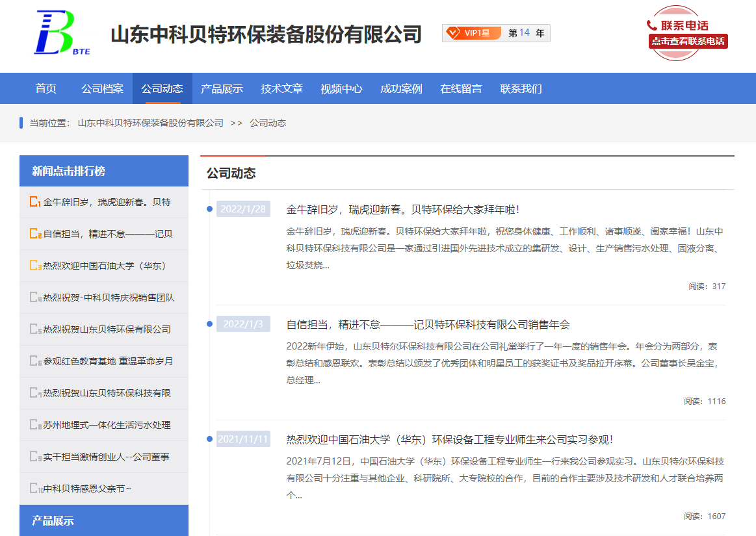
Task: Click the blue timeline dot for 2022/1/28
Action: pyautogui.click(x=209, y=209)
